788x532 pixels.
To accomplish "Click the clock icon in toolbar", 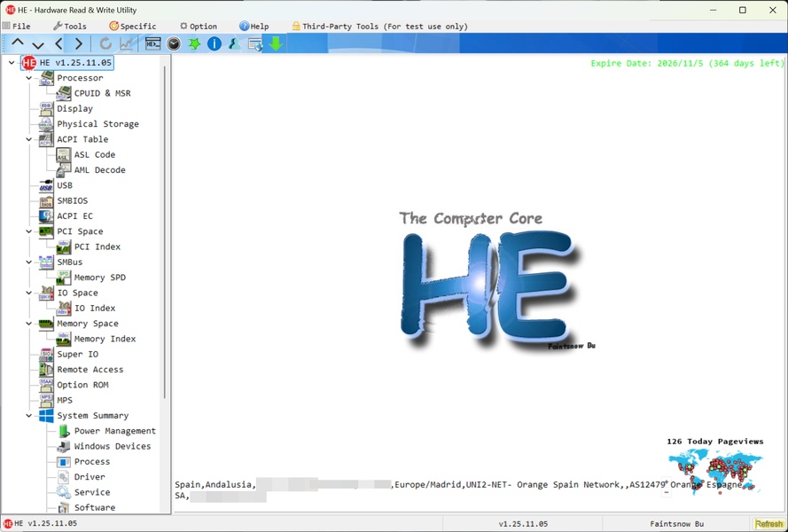I will pos(174,43).
